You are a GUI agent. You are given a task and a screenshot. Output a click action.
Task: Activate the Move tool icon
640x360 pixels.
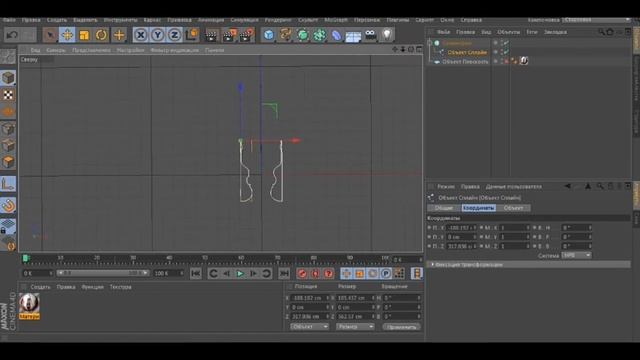click(x=67, y=35)
